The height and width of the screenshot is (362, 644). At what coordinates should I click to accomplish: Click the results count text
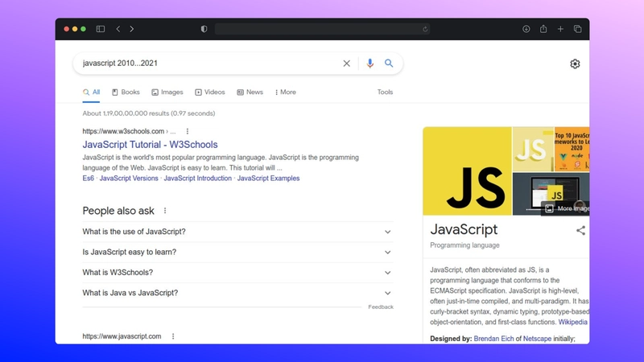(149, 113)
